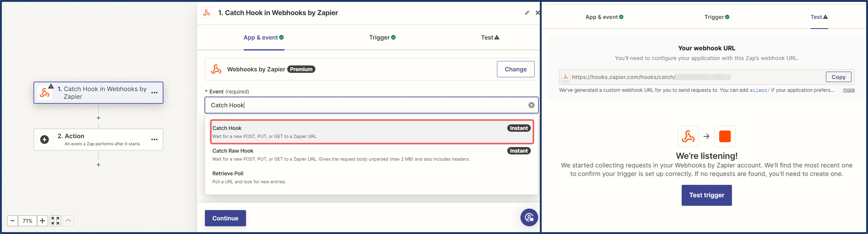This screenshot has width=868, height=234.
Task: Add step between trigger and action
Action: pos(98,118)
